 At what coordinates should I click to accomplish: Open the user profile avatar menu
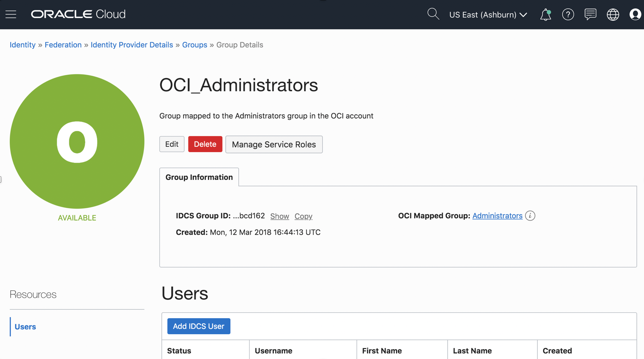635,14
